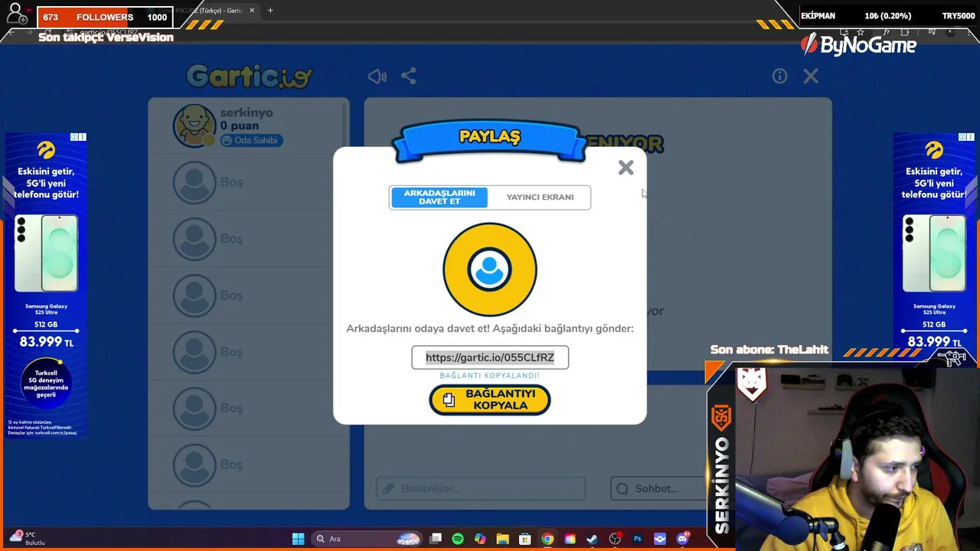980x551 pixels.
Task: Close the Gartic browser tab
Action: (252, 11)
